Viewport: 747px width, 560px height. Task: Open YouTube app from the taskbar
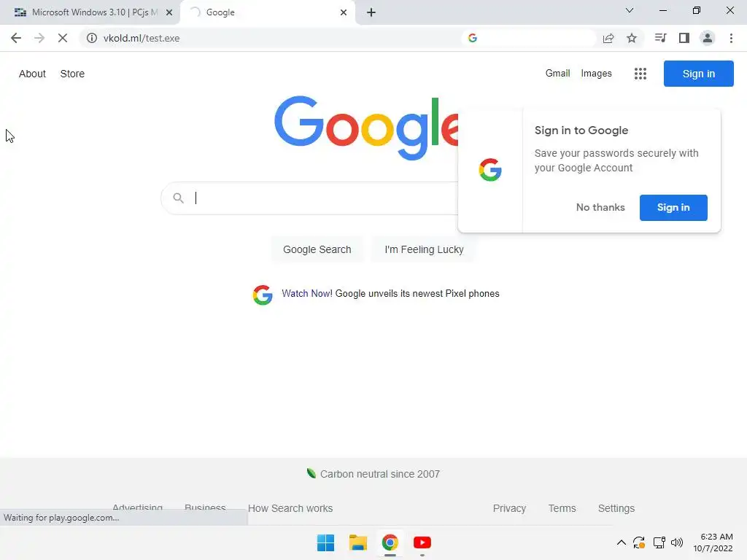pos(422,542)
